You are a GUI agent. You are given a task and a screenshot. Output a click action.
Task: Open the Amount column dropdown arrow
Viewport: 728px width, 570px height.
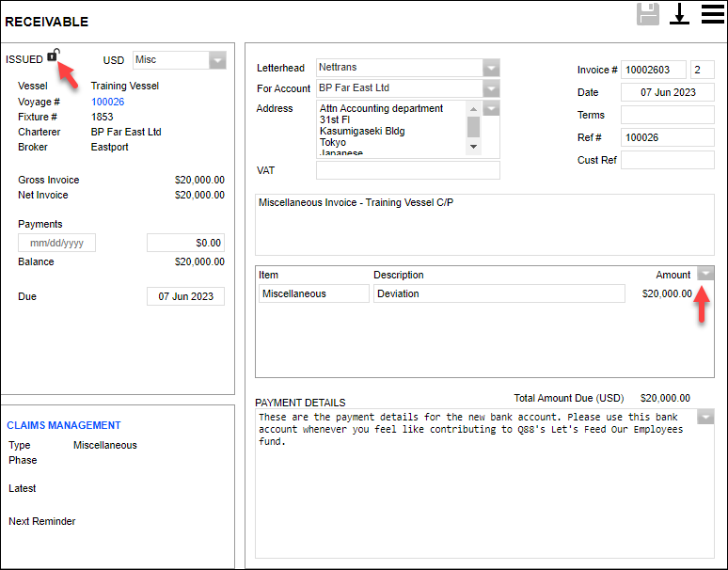[x=705, y=274]
